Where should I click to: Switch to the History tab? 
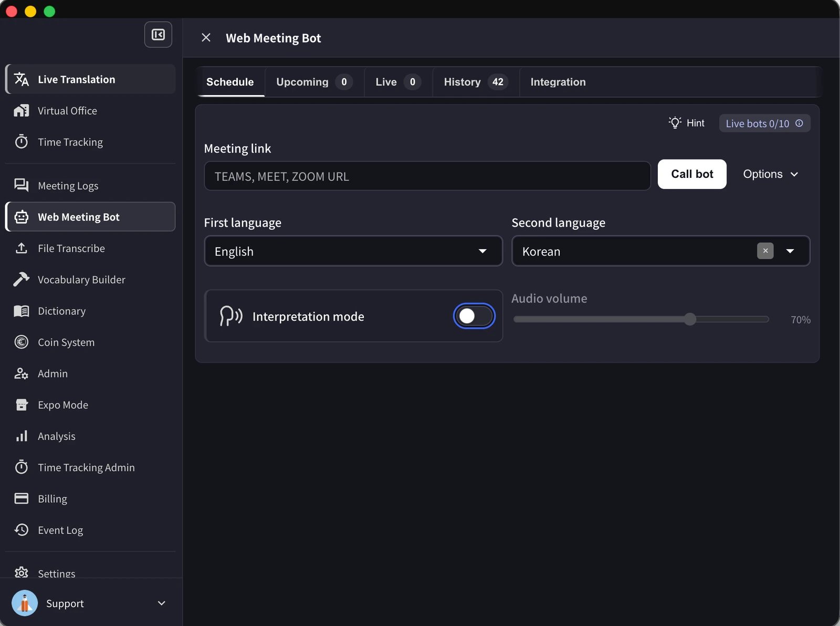click(475, 82)
